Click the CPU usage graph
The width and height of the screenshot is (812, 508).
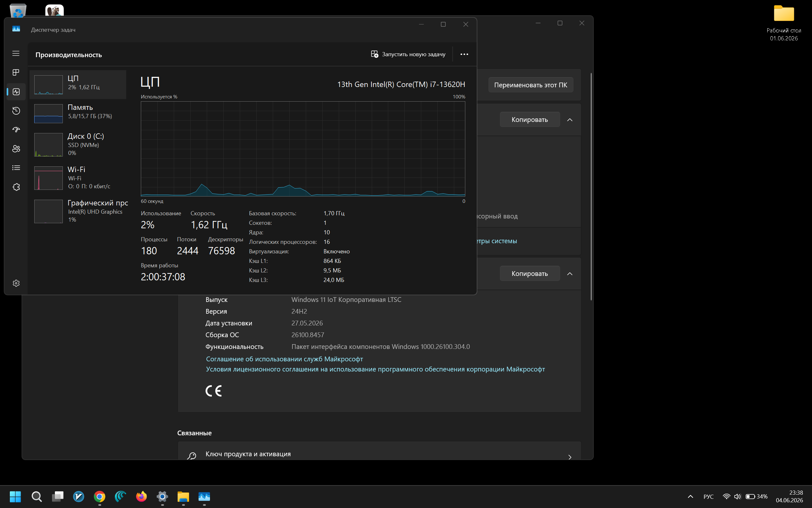(x=303, y=149)
